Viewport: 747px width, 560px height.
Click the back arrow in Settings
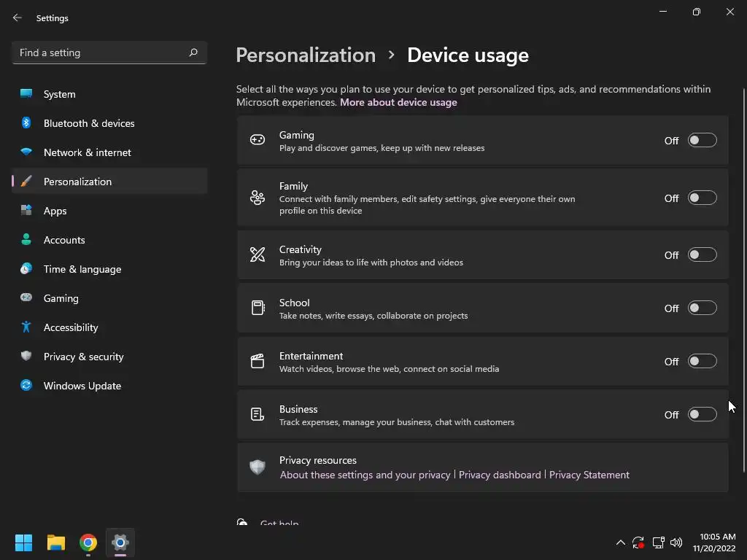point(18,17)
